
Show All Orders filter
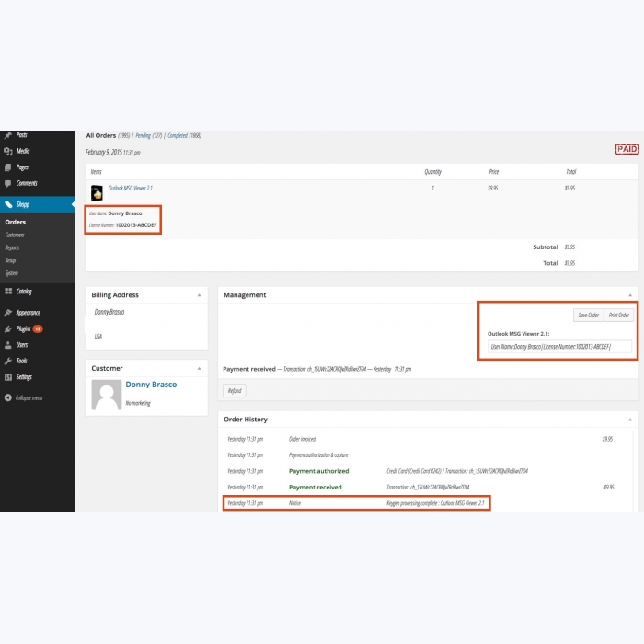(101, 135)
